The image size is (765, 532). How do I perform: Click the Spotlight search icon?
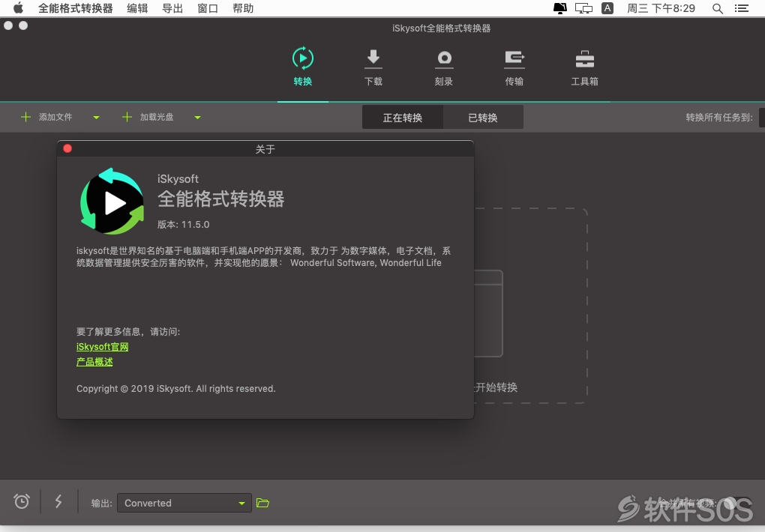click(x=717, y=8)
